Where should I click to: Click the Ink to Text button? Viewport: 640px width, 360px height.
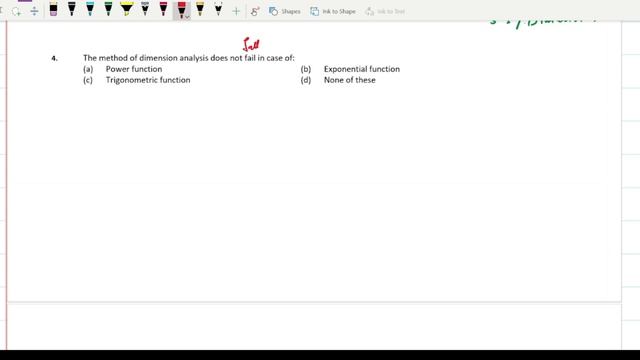click(x=385, y=11)
